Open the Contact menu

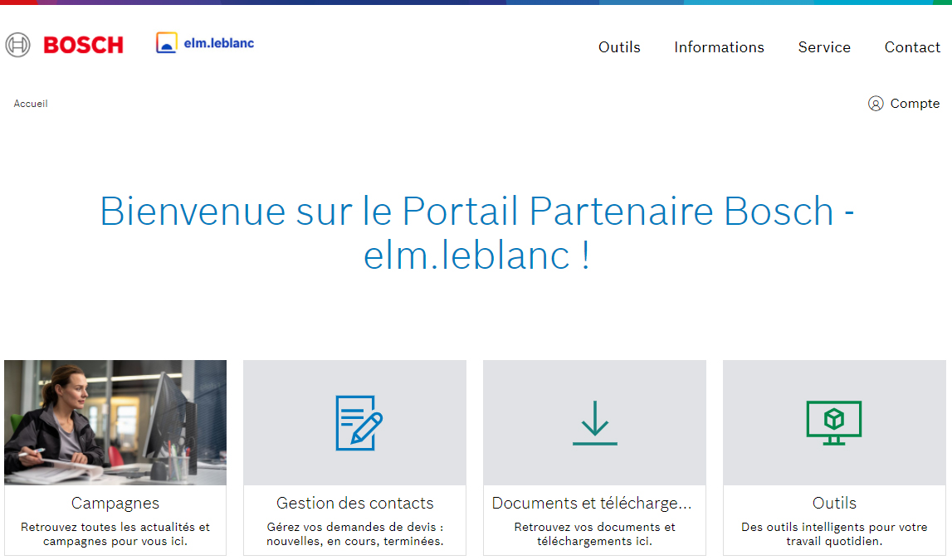(912, 47)
